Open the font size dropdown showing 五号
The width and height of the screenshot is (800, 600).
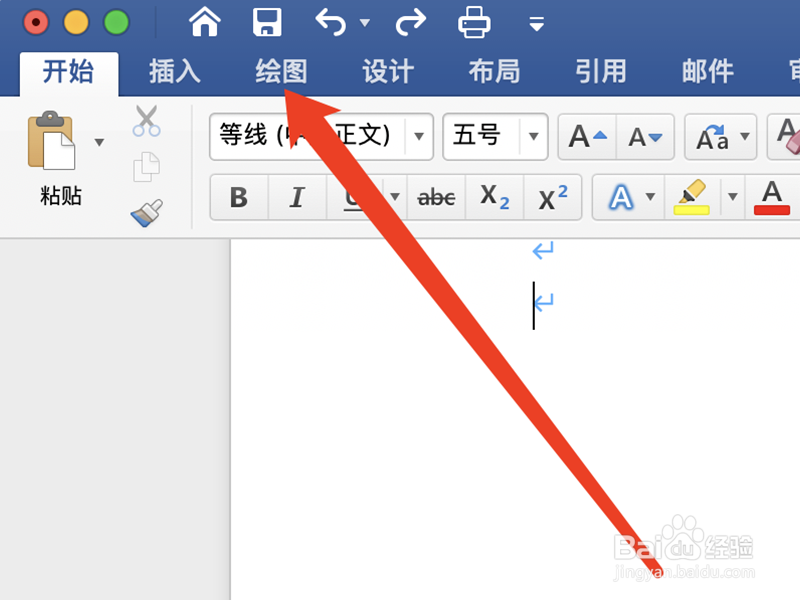coord(533,138)
